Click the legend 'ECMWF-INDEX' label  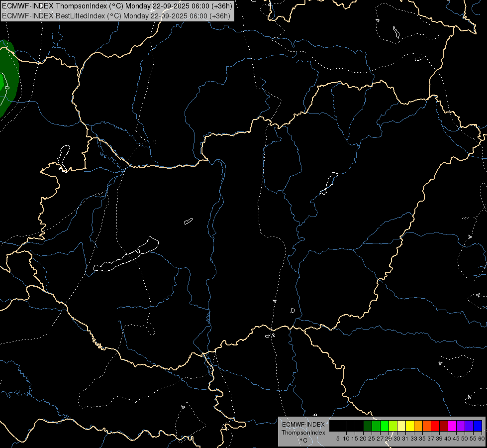[x=303, y=425]
